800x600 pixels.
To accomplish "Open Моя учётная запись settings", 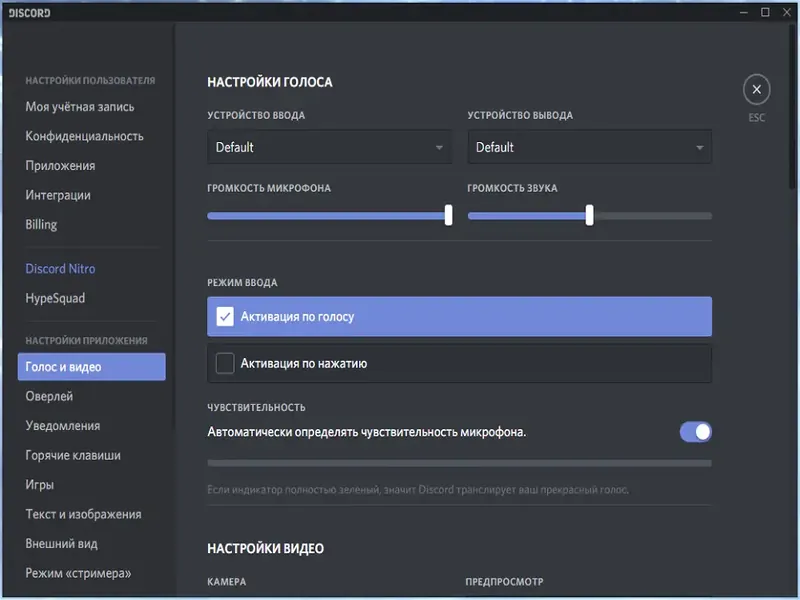I will 80,107.
